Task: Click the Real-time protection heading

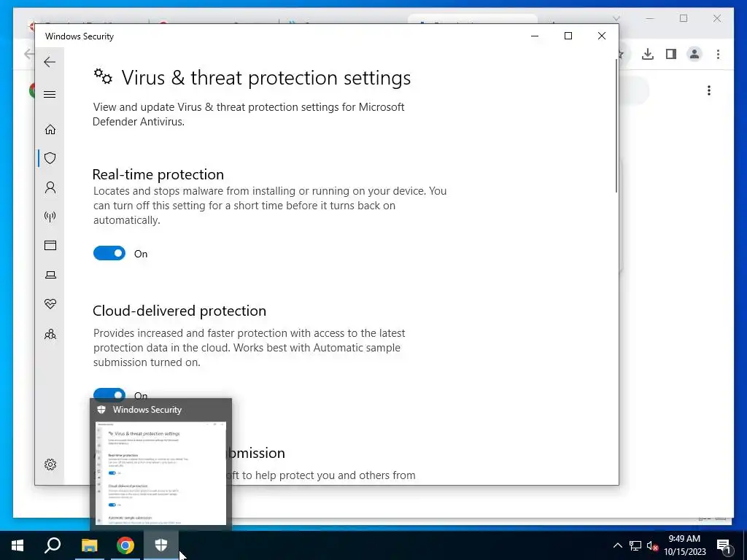Action: [158, 174]
